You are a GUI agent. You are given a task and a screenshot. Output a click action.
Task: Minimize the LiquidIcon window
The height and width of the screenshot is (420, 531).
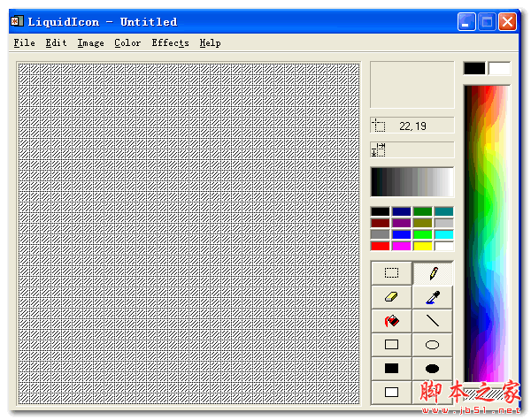coord(466,22)
